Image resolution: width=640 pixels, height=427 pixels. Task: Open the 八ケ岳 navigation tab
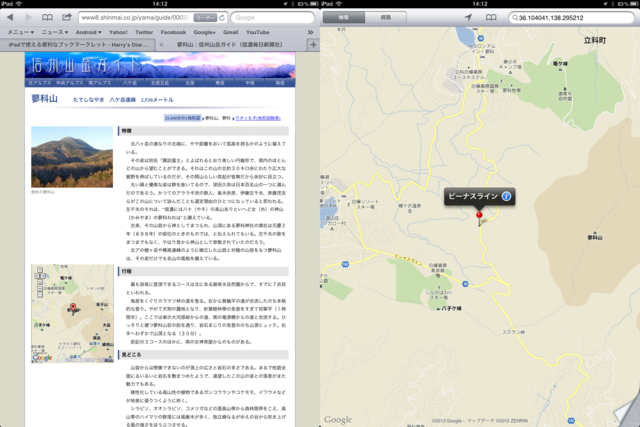point(130,82)
